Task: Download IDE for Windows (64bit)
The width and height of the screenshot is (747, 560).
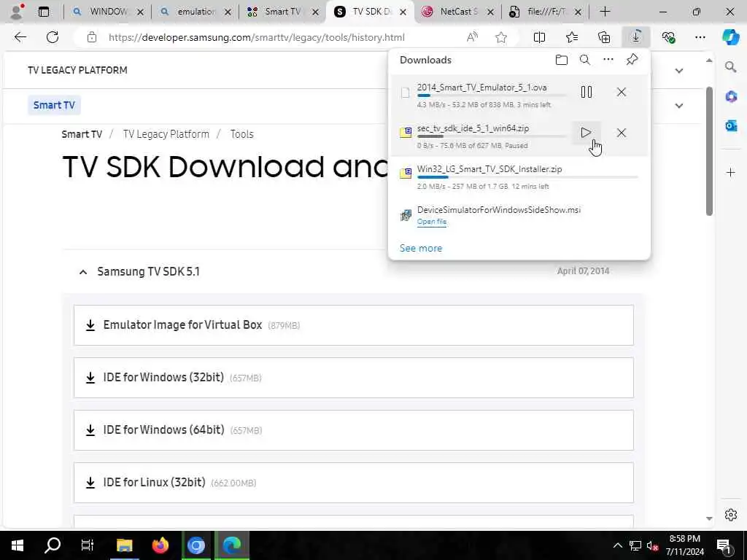Action: click(354, 430)
